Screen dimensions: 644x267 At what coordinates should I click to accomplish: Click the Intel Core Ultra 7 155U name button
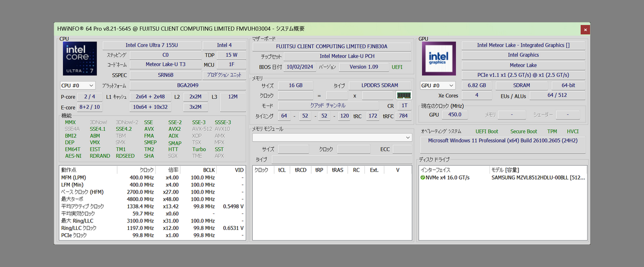(x=151, y=46)
